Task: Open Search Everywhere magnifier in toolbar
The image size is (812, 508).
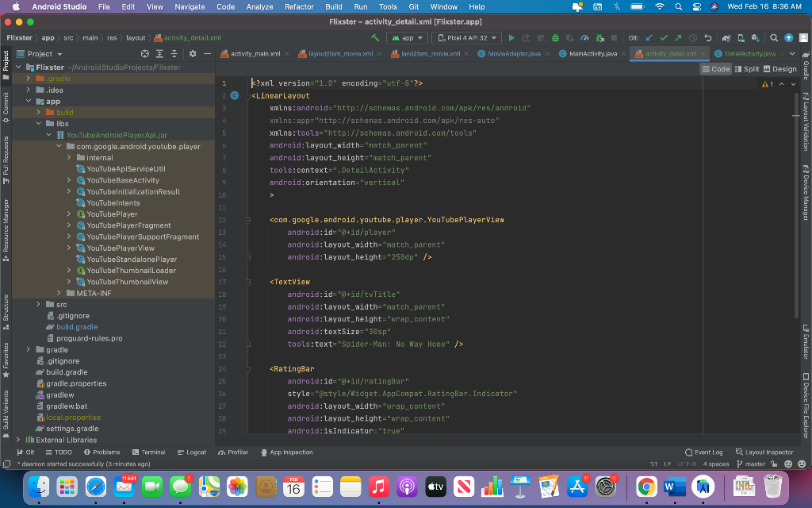Action: (x=774, y=38)
